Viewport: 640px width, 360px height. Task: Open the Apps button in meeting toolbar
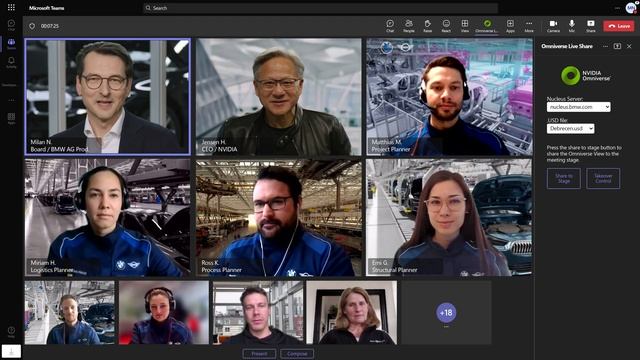510,26
